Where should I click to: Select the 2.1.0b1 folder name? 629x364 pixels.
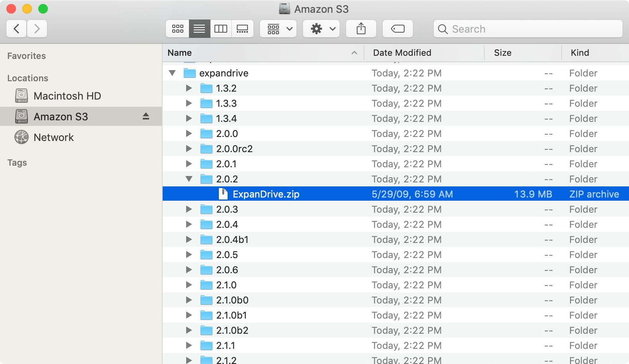tap(232, 315)
